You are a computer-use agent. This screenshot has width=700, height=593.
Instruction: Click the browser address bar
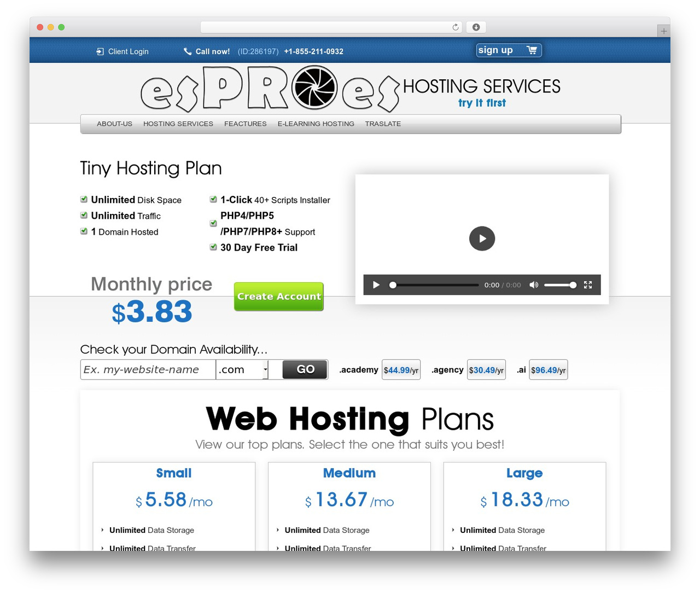(x=331, y=27)
